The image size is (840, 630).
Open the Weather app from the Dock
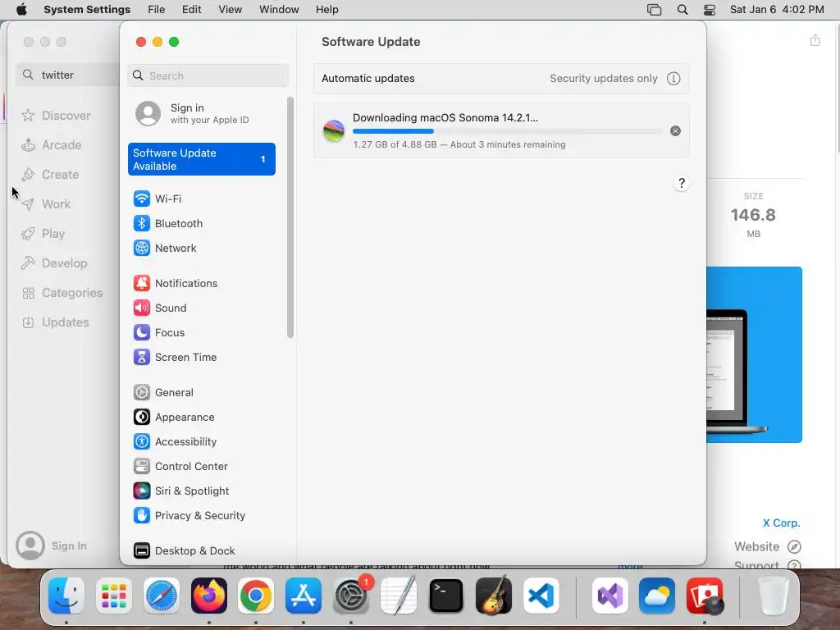click(657, 596)
